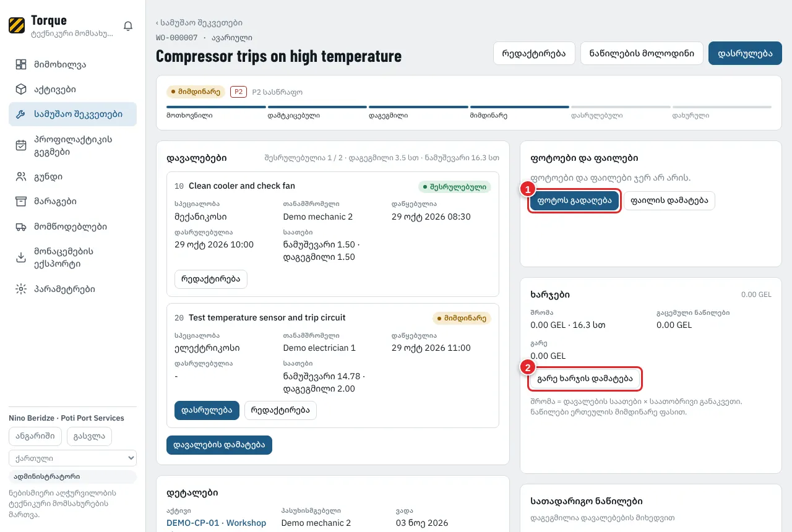Click the 0.00 GEL · 16.3 სთ labor value
The width and height of the screenshot is (792, 532).
click(x=568, y=325)
